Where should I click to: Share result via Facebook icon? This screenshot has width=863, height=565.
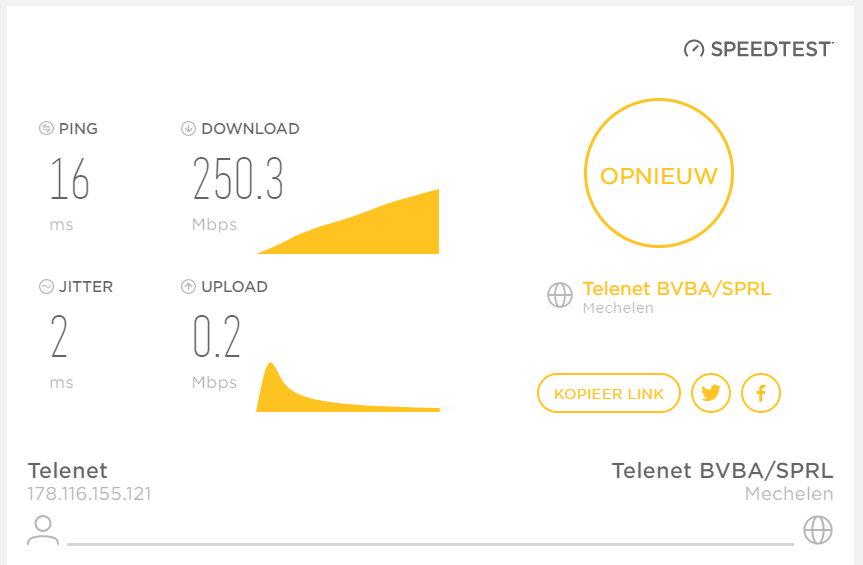(x=761, y=393)
